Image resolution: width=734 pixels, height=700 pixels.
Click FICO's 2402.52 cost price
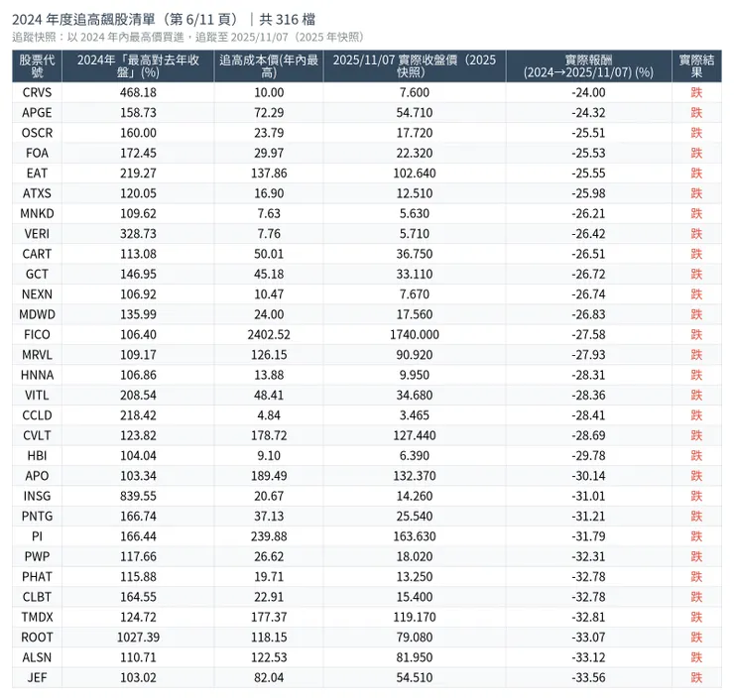tap(269, 334)
